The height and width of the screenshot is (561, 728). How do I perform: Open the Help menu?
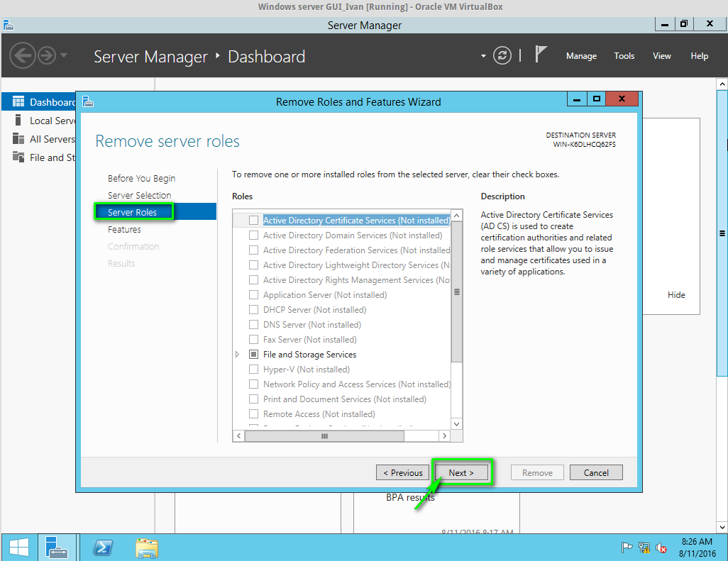click(x=699, y=56)
